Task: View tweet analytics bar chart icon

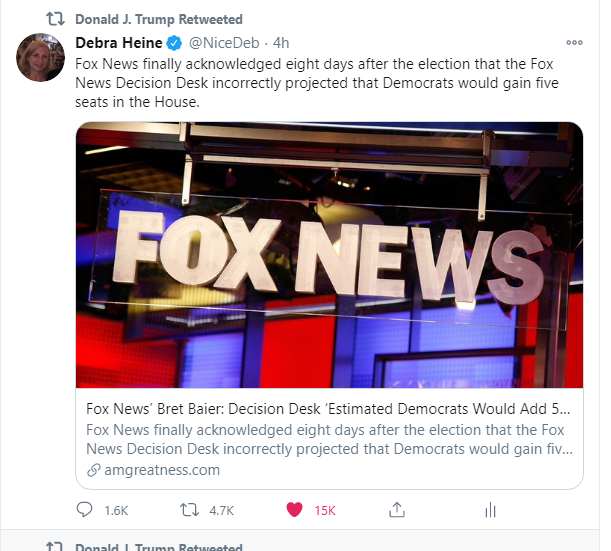Action: pyautogui.click(x=490, y=510)
